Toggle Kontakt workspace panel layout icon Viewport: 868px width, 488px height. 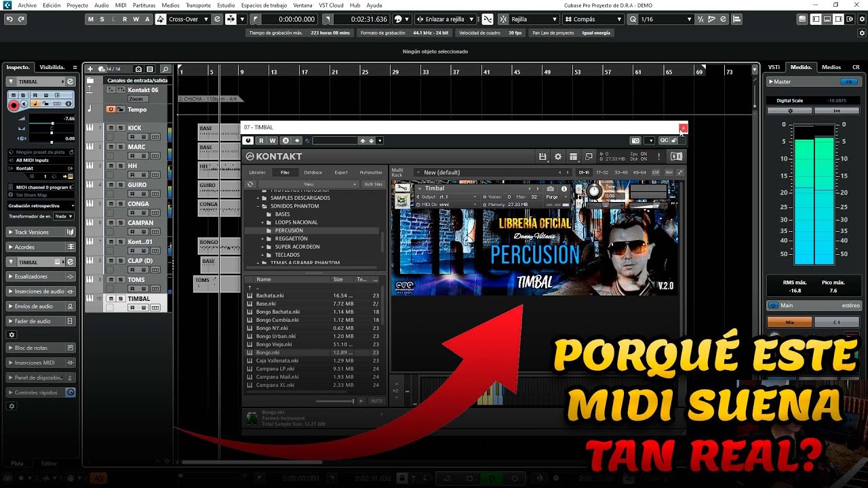573,157
